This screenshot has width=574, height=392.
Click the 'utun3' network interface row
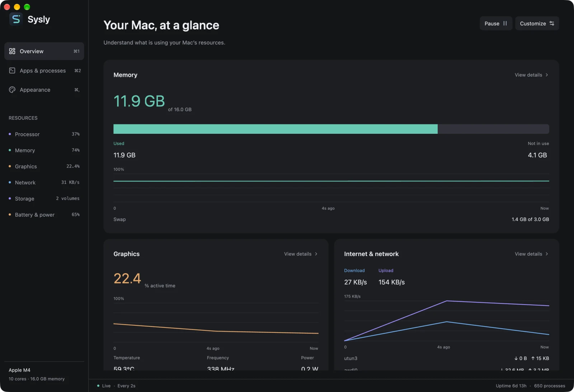[447, 358]
